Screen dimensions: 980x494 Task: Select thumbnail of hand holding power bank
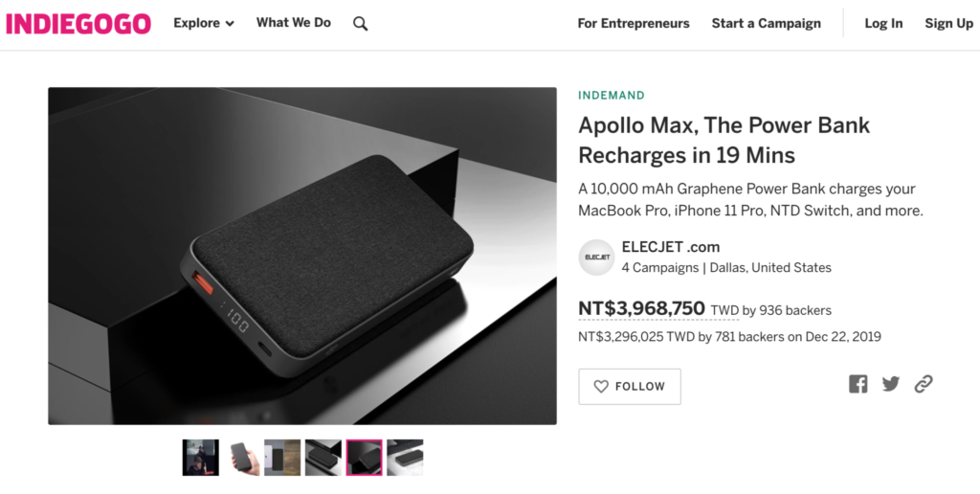pos(242,458)
